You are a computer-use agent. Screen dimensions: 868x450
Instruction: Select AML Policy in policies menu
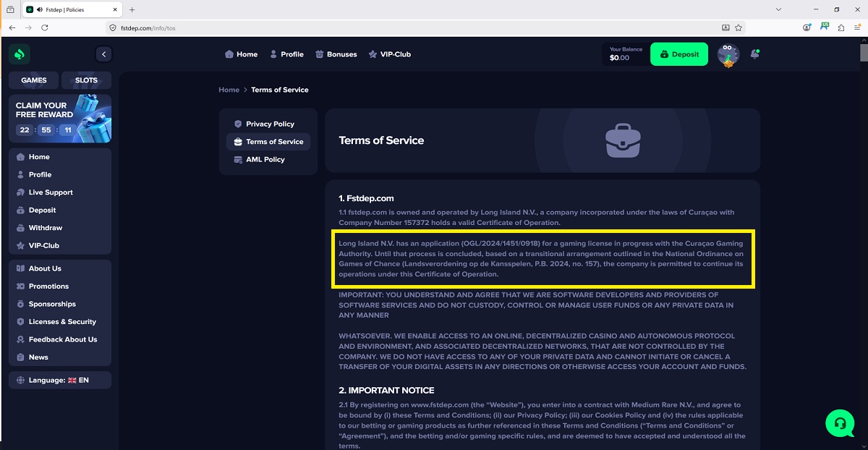268,159
